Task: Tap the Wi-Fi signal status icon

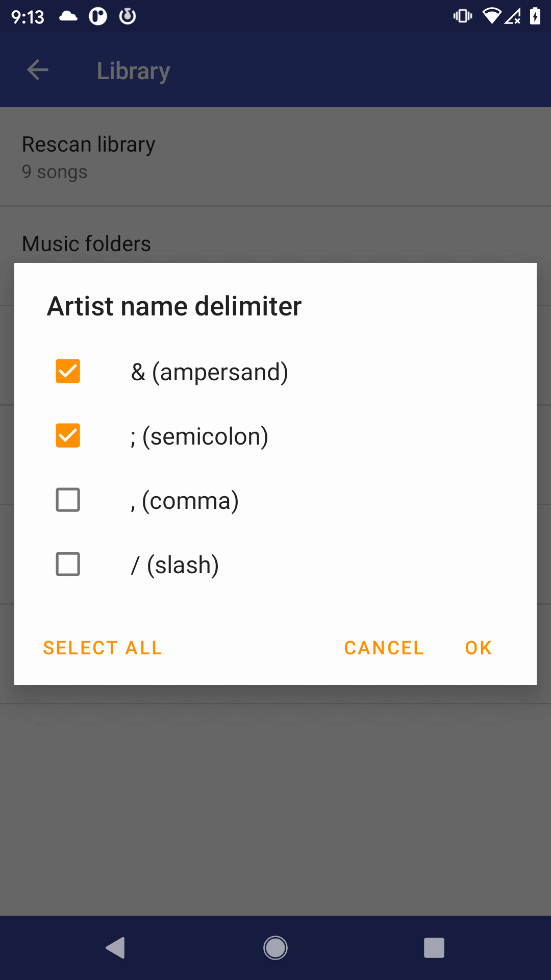Action: [x=491, y=16]
